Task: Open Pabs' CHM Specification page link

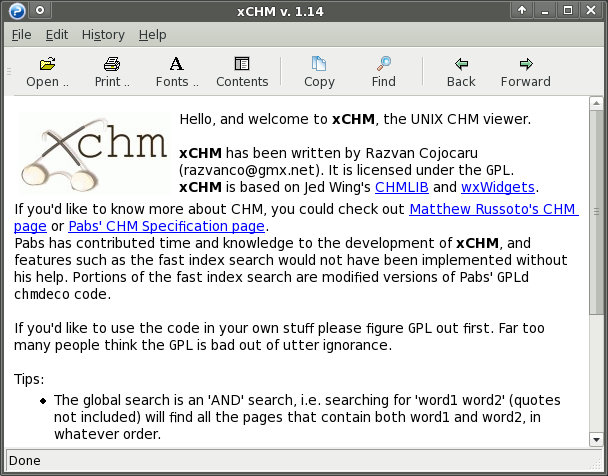Action: (167, 226)
